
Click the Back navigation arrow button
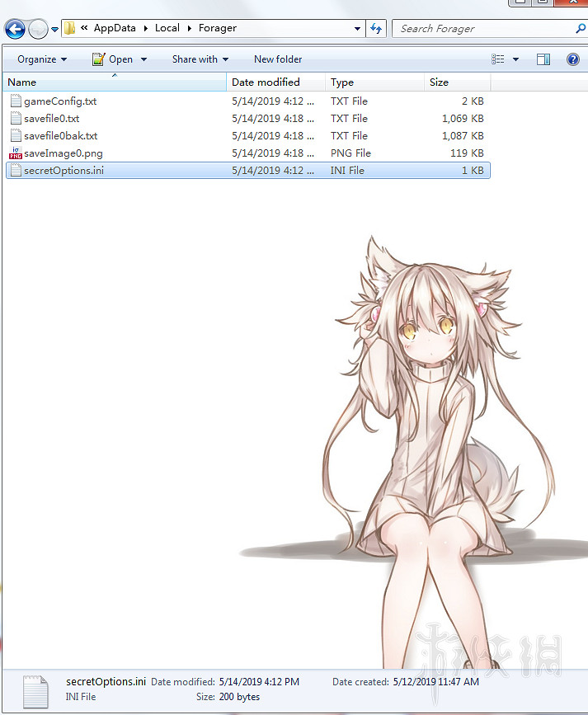pos(15,30)
